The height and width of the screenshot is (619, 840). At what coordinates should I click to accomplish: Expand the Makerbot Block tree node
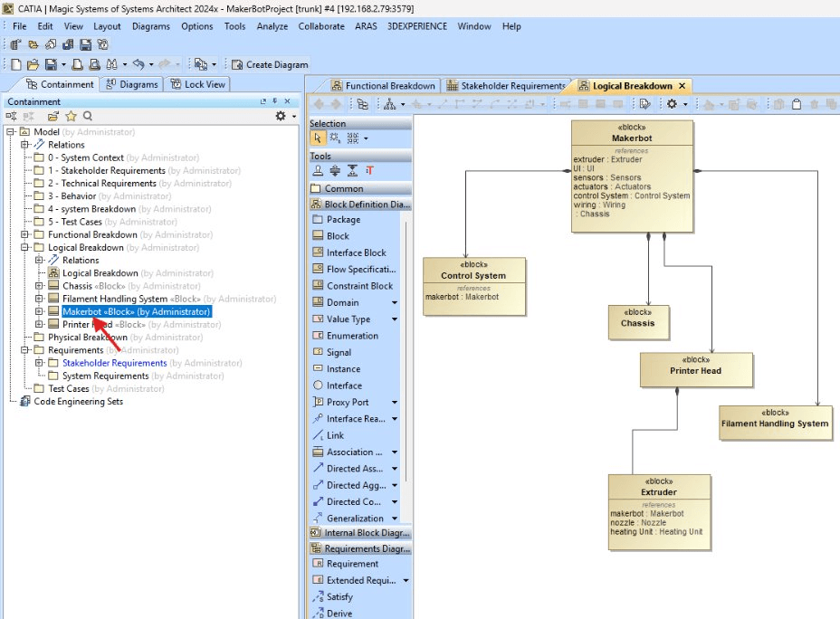(39, 311)
